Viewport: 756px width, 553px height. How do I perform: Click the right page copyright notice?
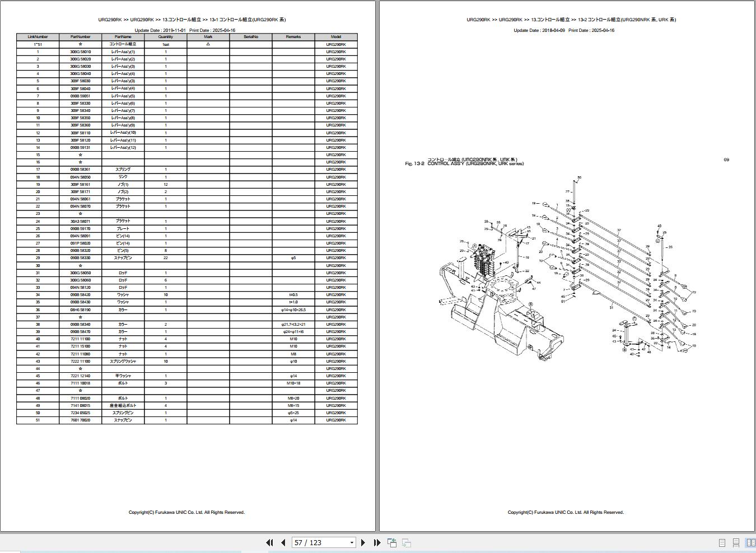coord(566,512)
